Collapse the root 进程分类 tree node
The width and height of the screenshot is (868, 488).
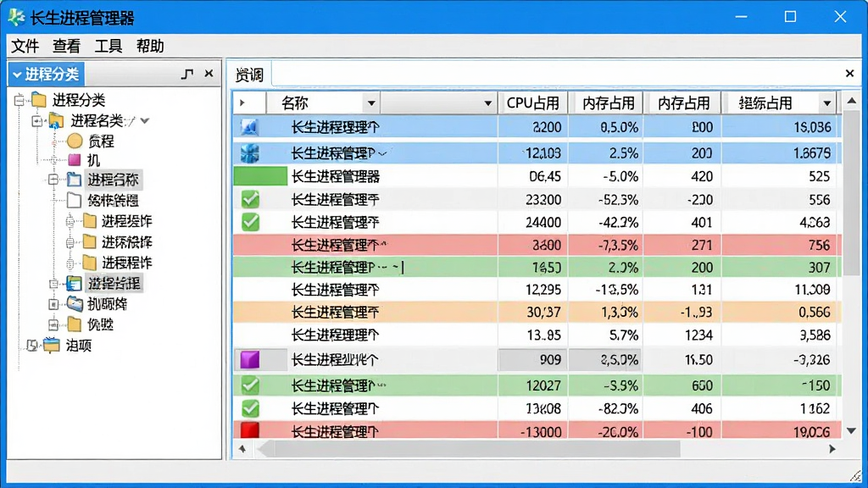(19, 100)
